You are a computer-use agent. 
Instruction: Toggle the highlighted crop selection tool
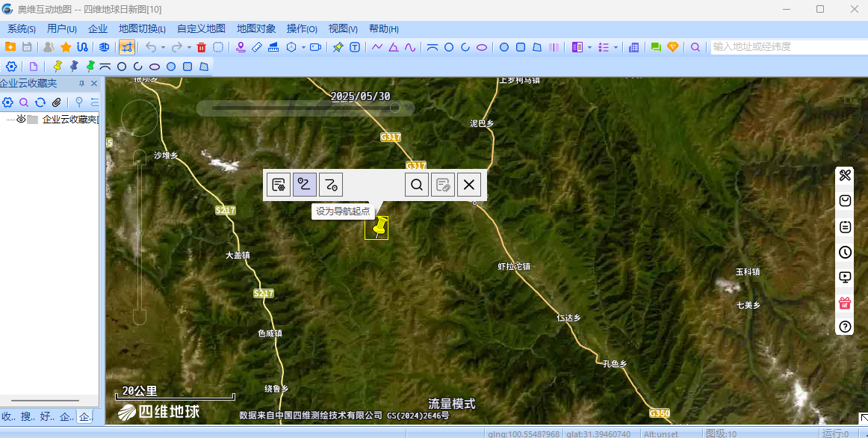126,48
